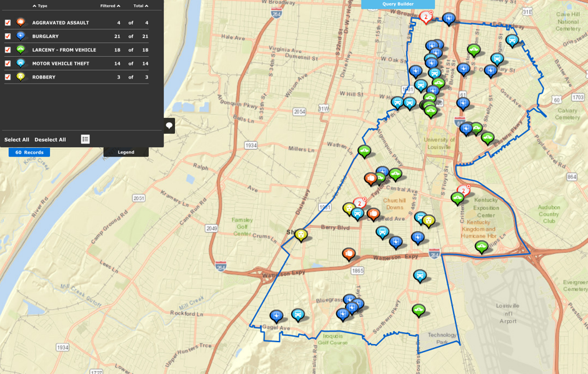This screenshot has height=374, width=588.
Task: Click the Larceny From Vehicle legend icon
Action: pyautogui.click(x=21, y=49)
